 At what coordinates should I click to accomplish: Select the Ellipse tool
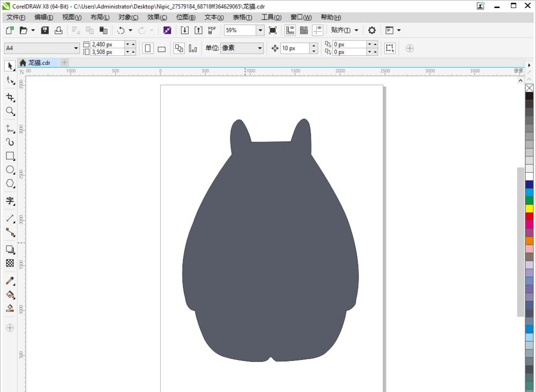9,170
